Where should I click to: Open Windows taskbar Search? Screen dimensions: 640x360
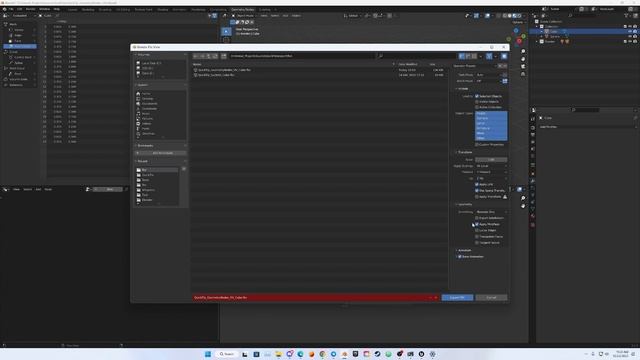(x=227, y=354)
